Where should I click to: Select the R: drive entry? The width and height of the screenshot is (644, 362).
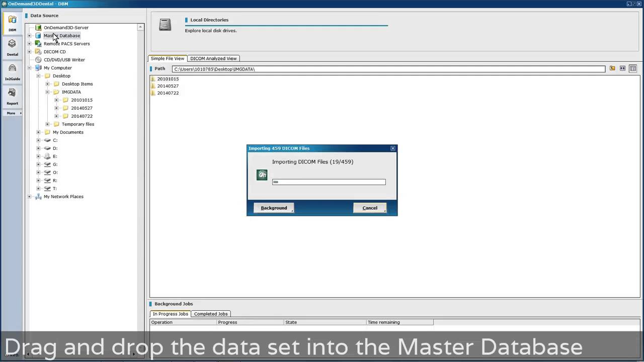coord(55,180)
